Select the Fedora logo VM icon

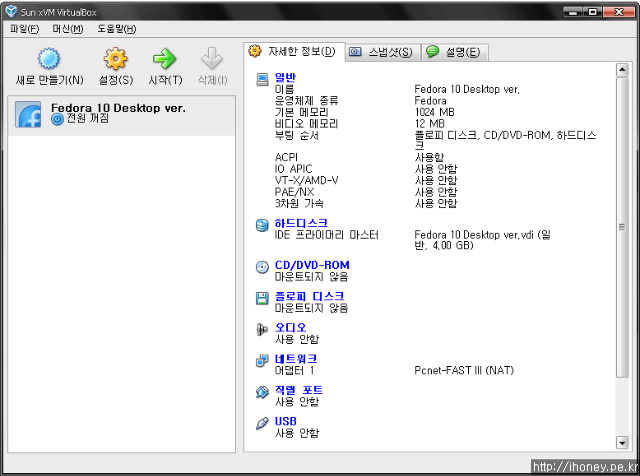[28, 115]
